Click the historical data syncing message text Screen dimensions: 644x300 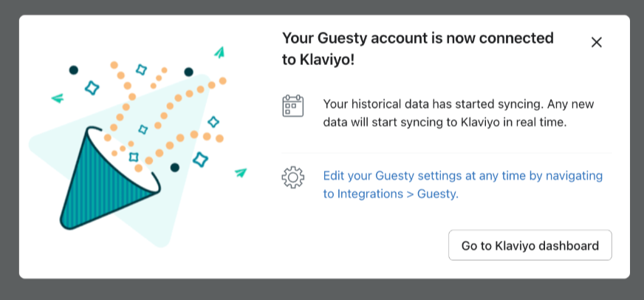458,113
